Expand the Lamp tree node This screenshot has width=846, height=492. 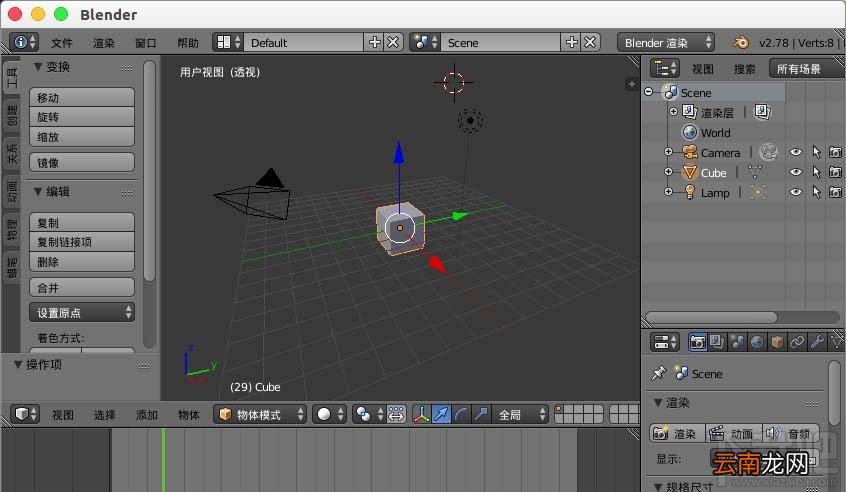pyautogui.click(x=668, y=192)
